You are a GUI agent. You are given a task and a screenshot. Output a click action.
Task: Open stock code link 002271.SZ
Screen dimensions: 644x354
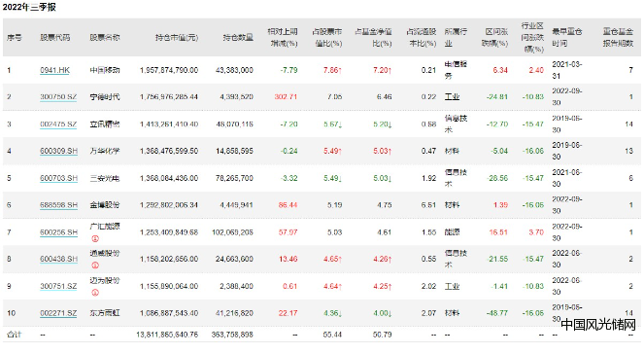(x=58, y=313)
